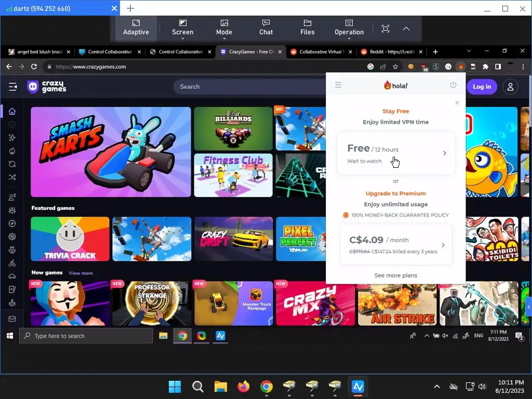This screenshot has width=532, height=399.
Task: Open the Screen dropdown in remote toolbar
Action: [x=182, y=29]
